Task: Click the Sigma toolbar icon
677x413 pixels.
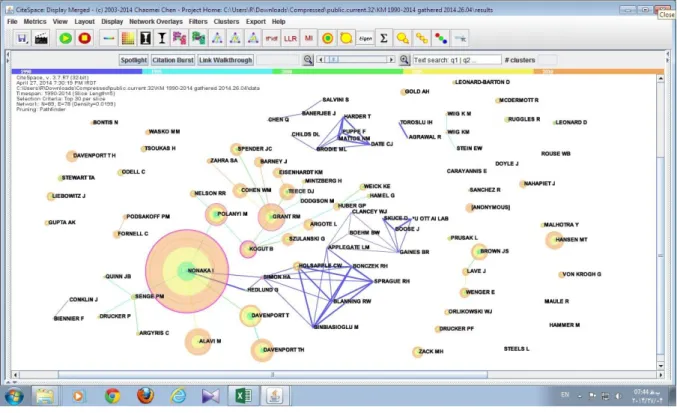Action: (x=383, y=38)
